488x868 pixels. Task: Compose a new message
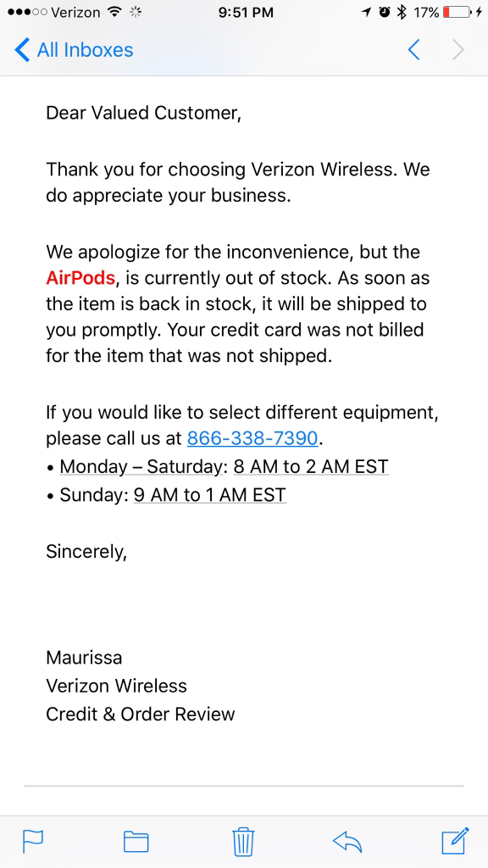click(x=455, y=841)
